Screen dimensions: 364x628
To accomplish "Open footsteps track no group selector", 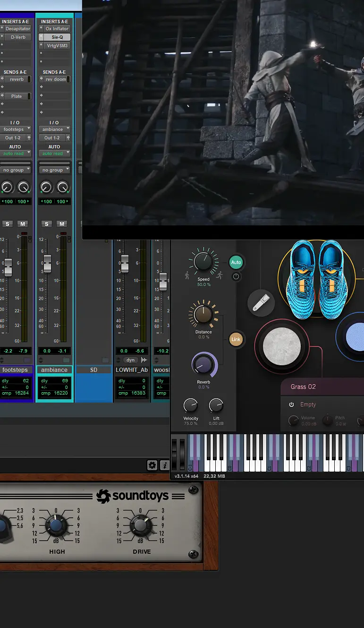I will pos(16,170).
